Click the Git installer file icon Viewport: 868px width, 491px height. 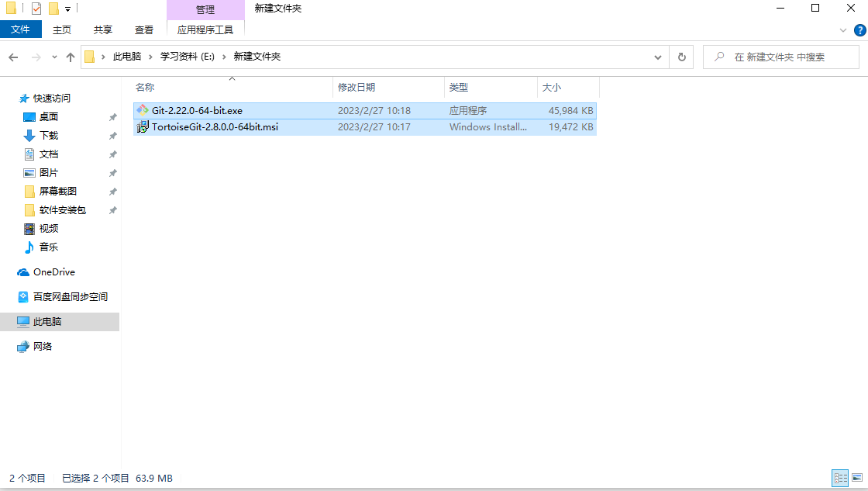[143, 110]
